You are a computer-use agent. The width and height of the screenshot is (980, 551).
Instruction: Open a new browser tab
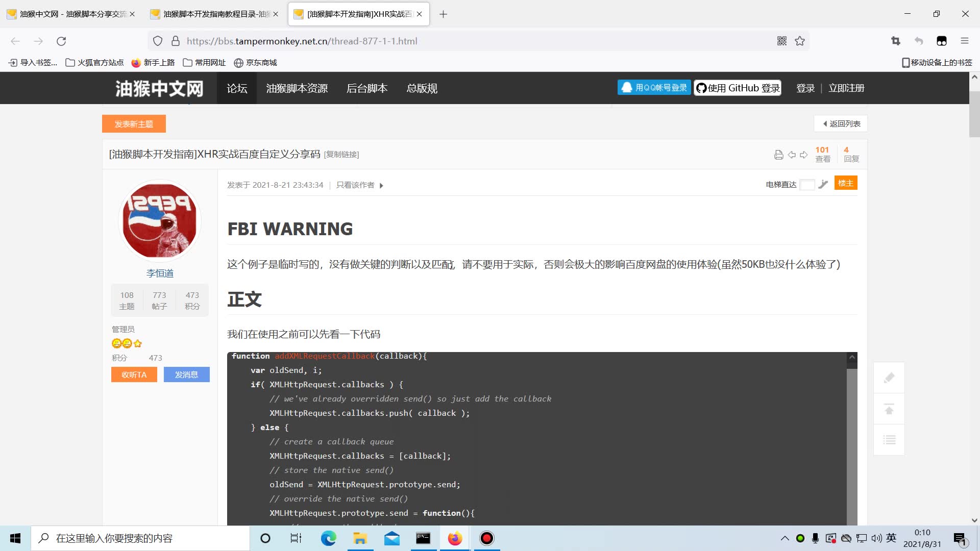(443, 14)
